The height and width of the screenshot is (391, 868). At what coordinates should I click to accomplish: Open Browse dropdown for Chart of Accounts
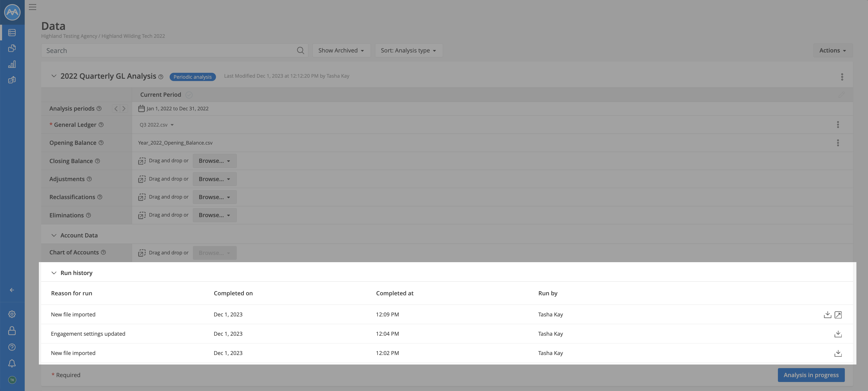pos(215,253)
